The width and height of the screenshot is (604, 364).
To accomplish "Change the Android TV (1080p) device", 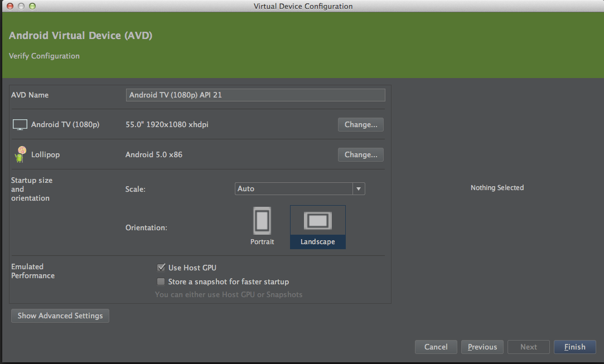I will point(360,125).
